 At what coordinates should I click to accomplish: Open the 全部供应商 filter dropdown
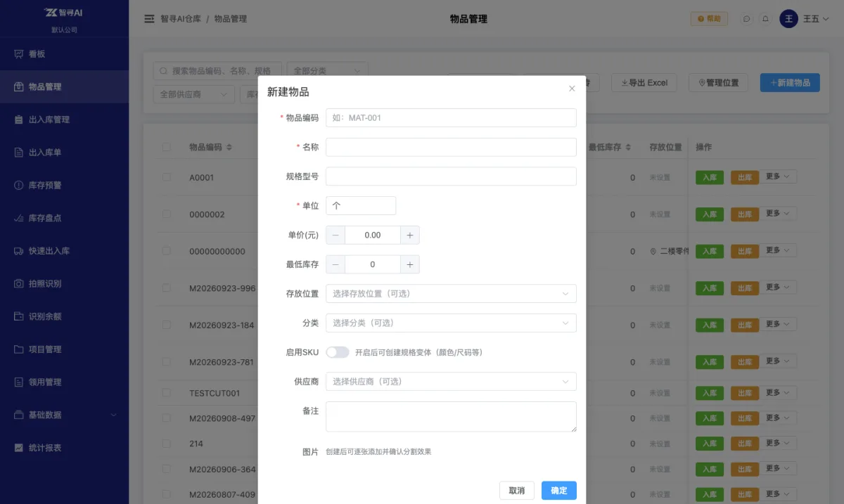pos(194,94)
